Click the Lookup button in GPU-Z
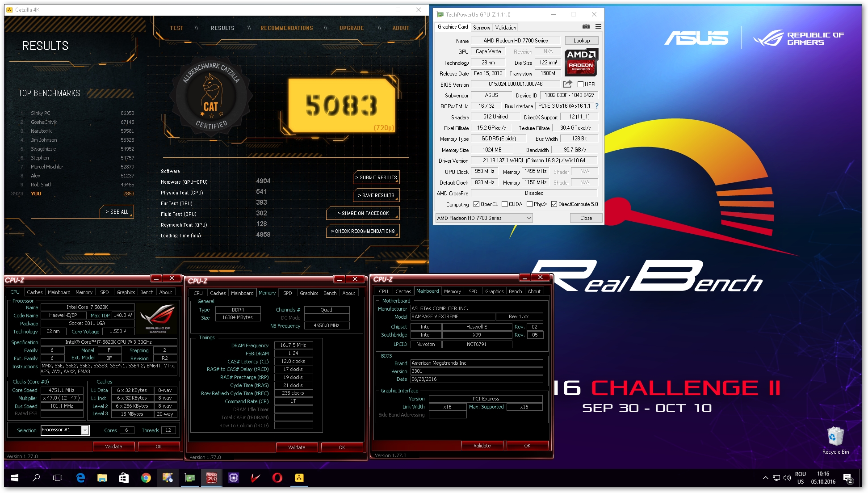Image resolution: width=868 pixels, height=493 pixels. click(x=582, y=41)
